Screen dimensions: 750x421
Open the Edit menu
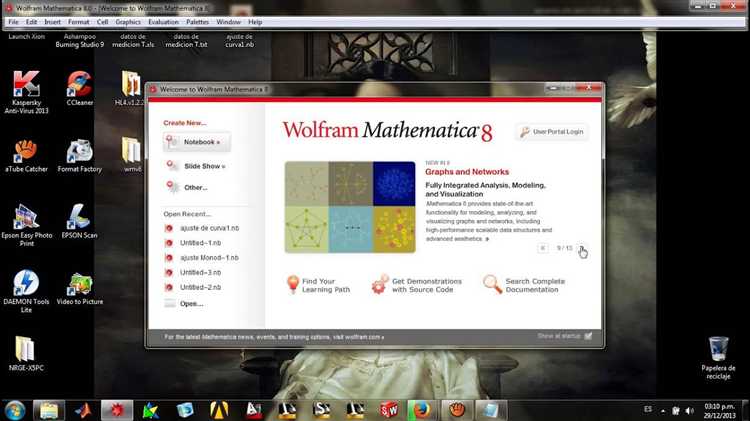(x=32, y=22)
